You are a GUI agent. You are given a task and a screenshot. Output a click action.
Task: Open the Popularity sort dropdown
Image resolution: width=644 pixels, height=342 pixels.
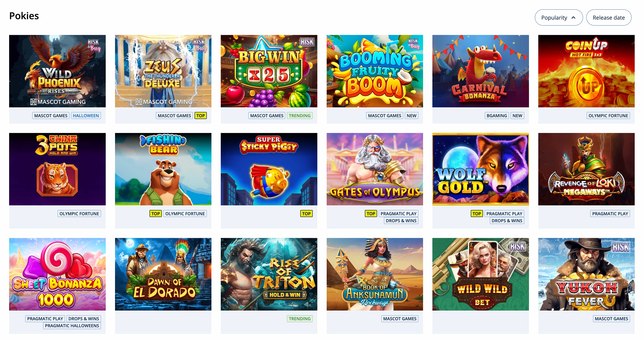pos(558,17)
